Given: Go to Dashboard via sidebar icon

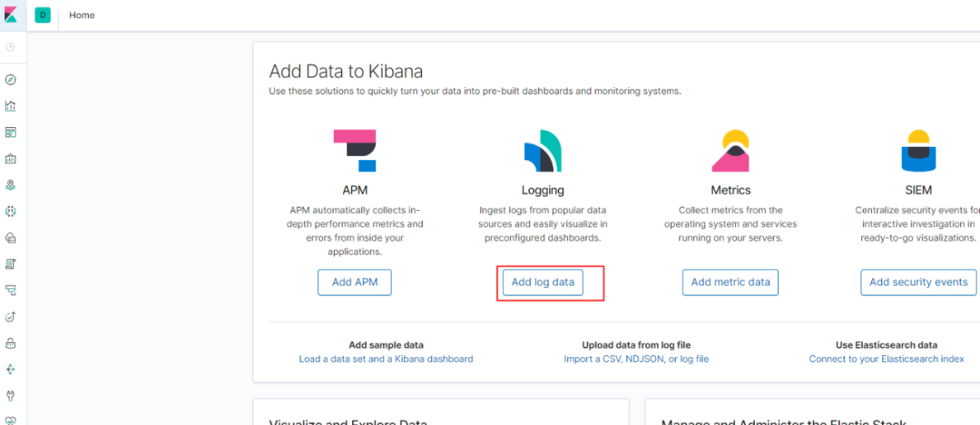Looking at the screenshot, I should 11,133.
